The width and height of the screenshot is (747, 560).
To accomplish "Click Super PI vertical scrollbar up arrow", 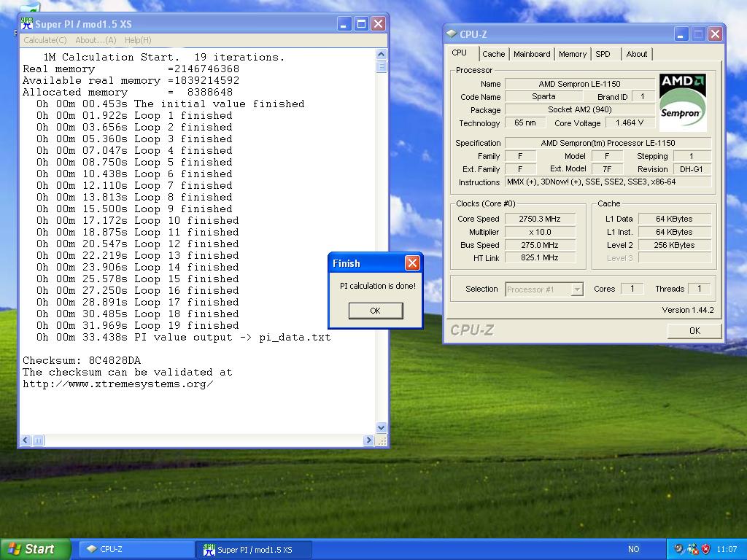I will pos(381,54).
